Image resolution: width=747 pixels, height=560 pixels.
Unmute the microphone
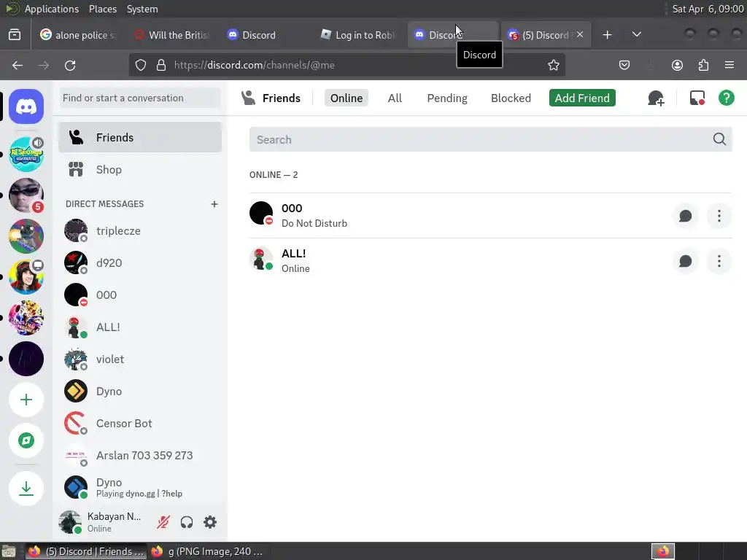pos(163,522)
